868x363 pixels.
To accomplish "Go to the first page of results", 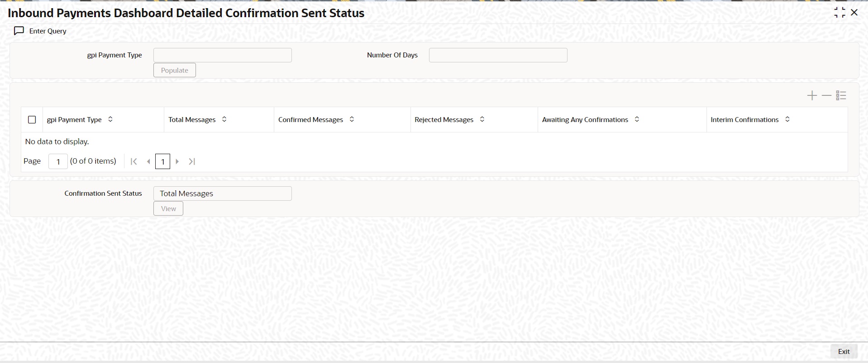I will pos(134,161).
